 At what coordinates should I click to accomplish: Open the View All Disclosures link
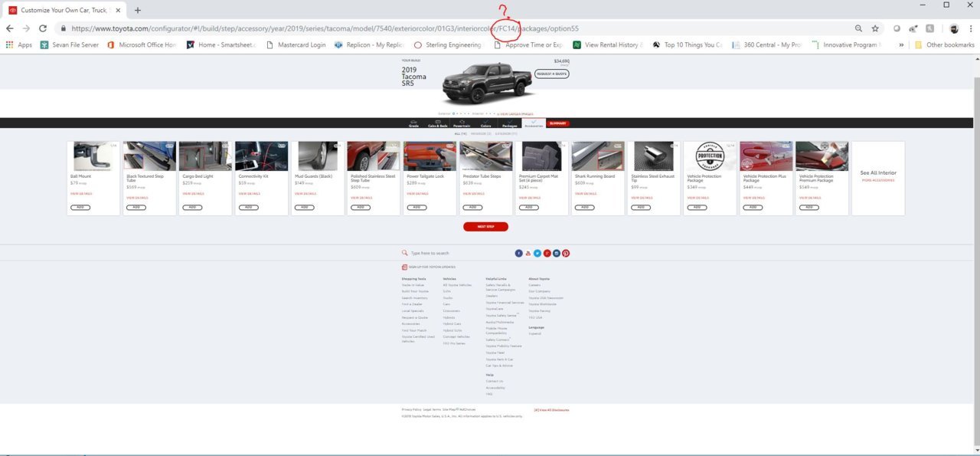[552, 410]
